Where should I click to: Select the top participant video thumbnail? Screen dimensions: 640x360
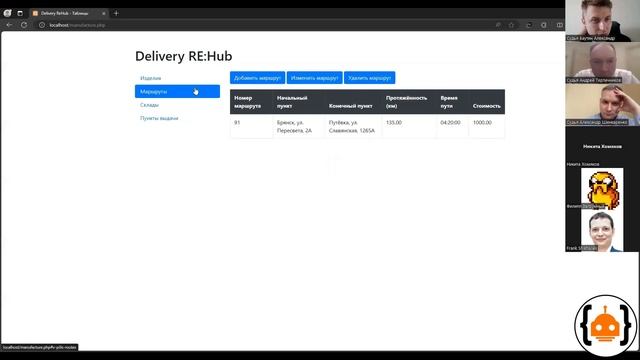pos(602,20)
